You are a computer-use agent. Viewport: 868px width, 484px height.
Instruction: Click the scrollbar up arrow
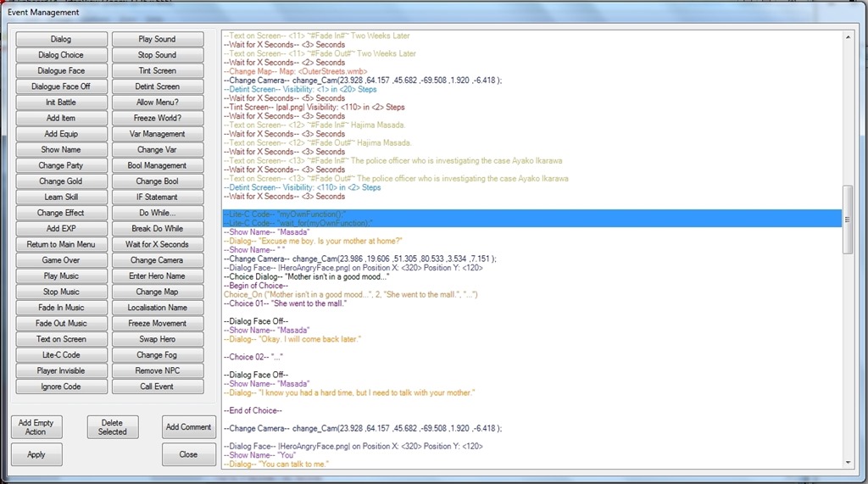(x=849, y=37)
